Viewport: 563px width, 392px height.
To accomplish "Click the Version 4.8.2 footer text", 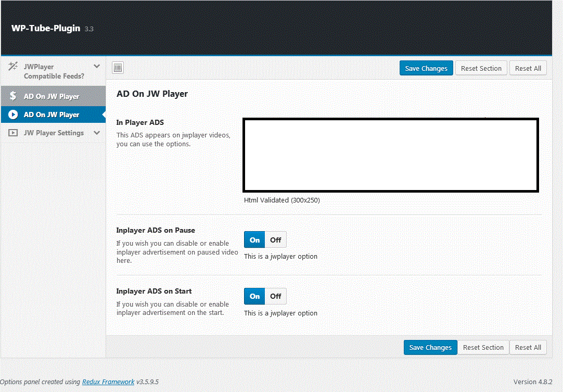I will pos(533,382).
